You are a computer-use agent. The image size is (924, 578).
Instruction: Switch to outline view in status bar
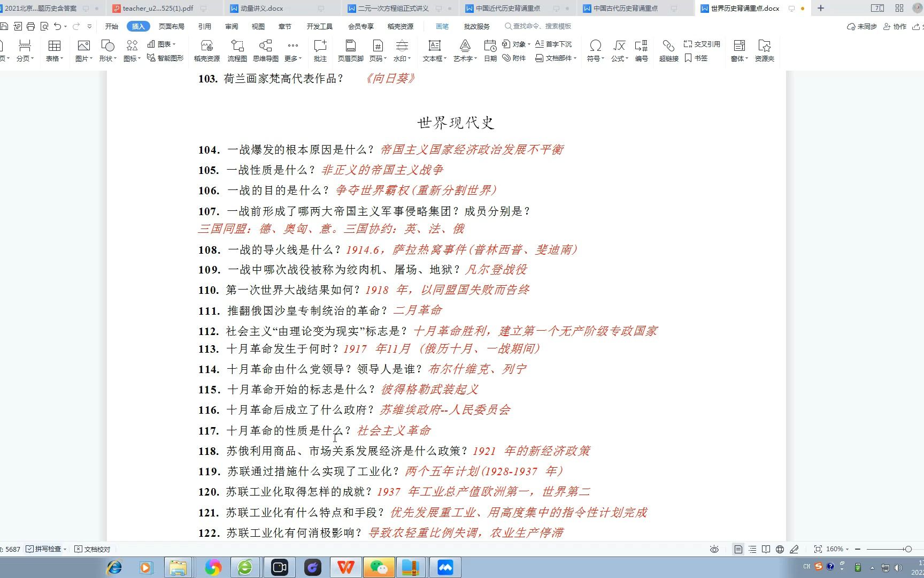[752, 549]
